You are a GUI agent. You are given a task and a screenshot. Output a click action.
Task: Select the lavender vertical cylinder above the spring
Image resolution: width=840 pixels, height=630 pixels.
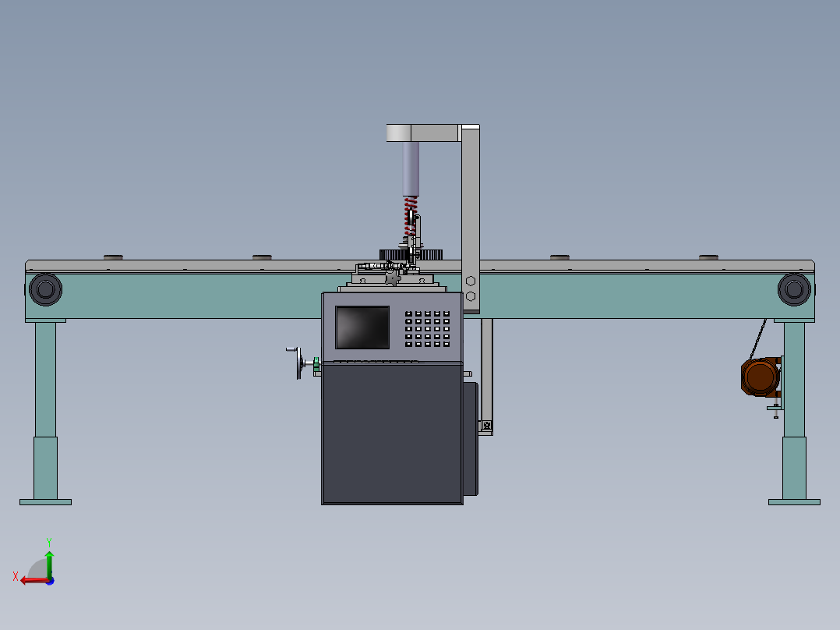click(x=411, y=168)
